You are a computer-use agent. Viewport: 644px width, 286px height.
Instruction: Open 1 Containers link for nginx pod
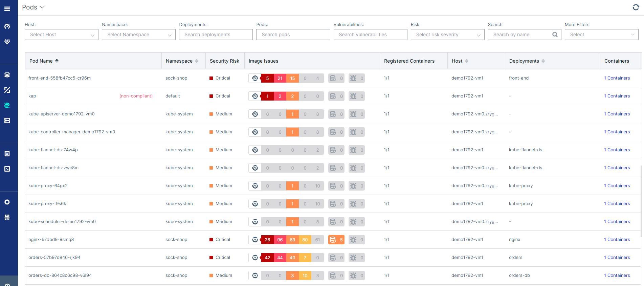tap(617, 240)
